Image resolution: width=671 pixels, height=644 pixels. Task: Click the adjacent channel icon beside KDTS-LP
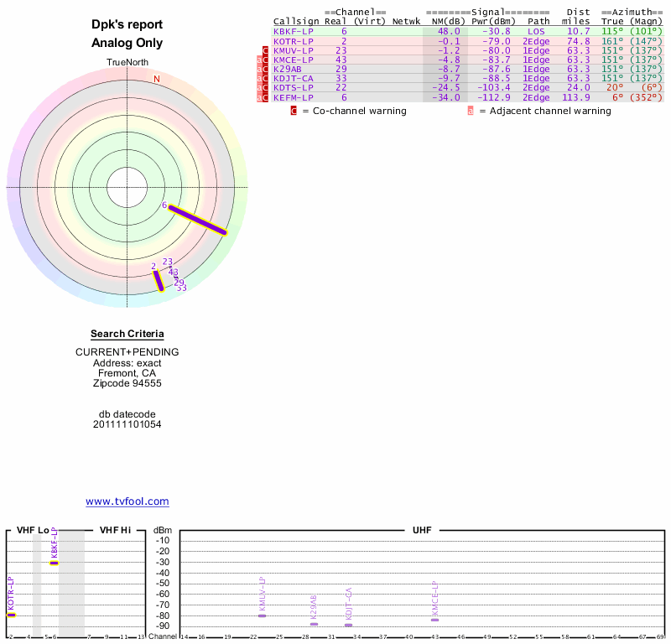point(259,88)
